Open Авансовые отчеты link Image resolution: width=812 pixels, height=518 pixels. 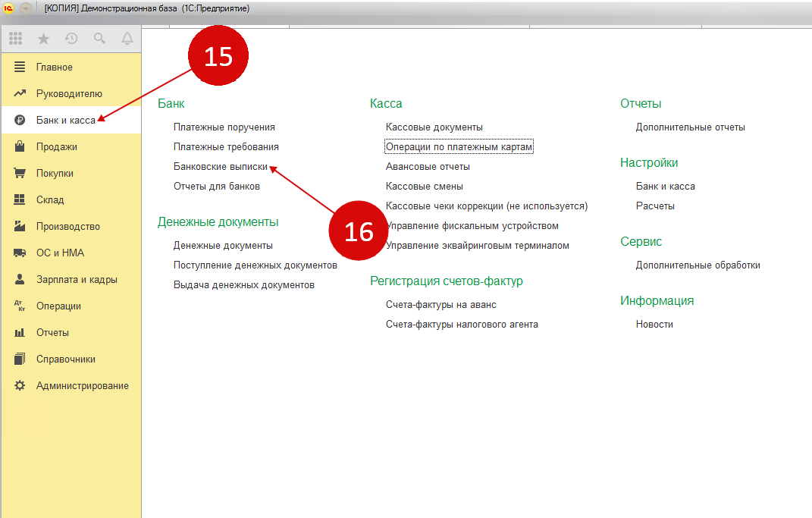[428, 167]
